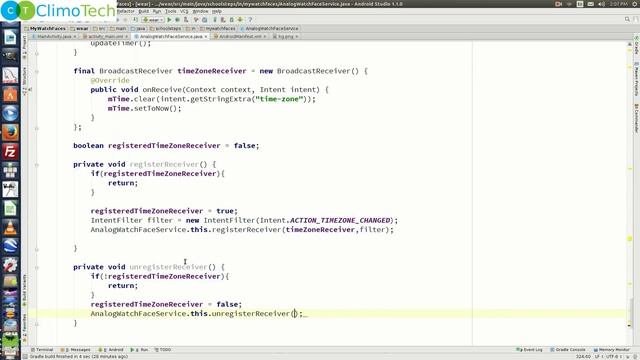Open the Run tool window

[140, 350]
